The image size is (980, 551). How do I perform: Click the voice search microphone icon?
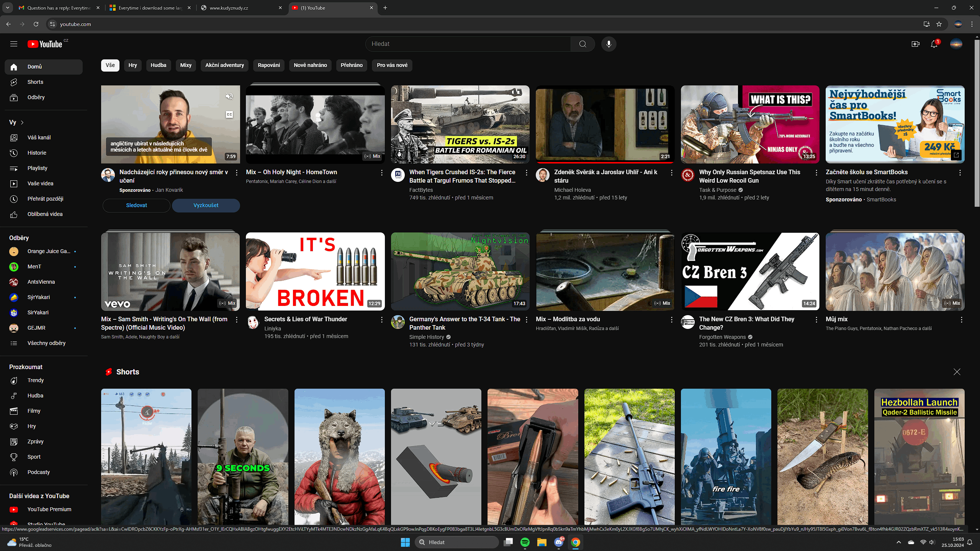click(609, 44)
